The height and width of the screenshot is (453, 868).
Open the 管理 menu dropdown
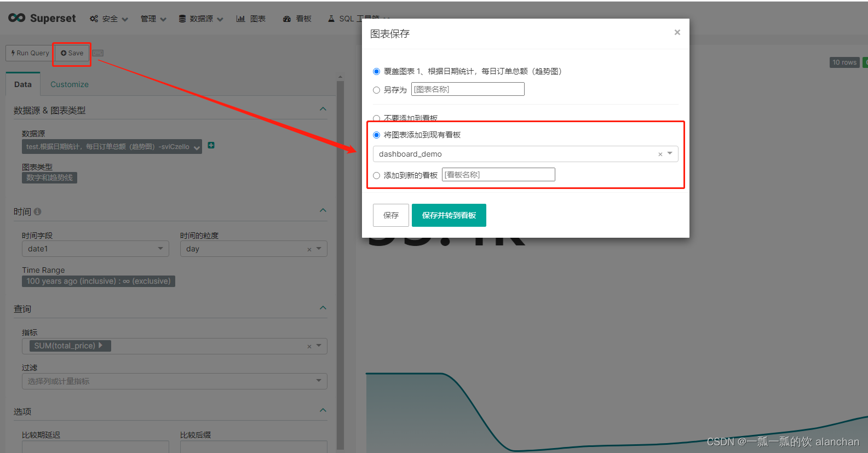click(153, 19)
